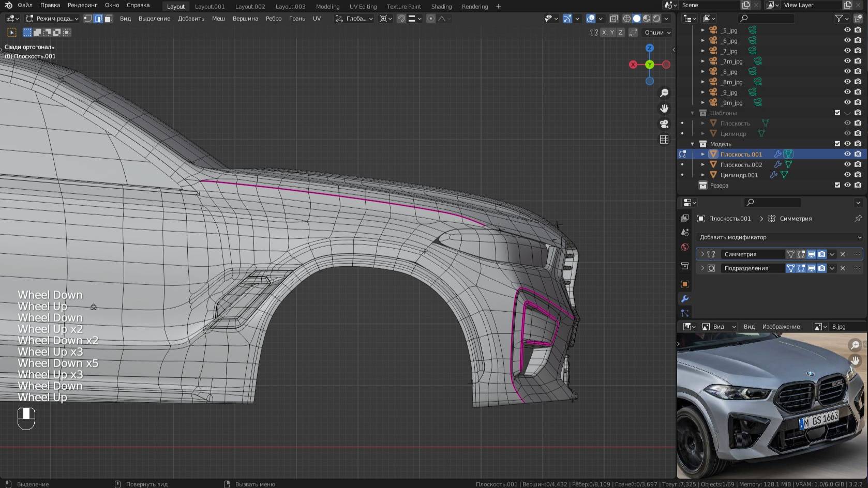Expand Плоскость.001 in the outliner
Viewport: 868px width, 488px height.
702,154
